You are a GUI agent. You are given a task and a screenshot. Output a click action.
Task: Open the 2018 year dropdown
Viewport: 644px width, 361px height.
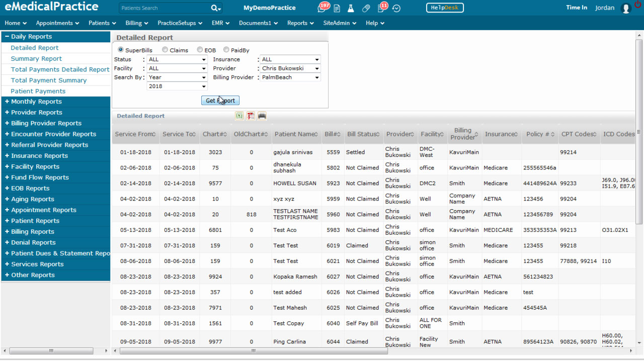point(177,86)
